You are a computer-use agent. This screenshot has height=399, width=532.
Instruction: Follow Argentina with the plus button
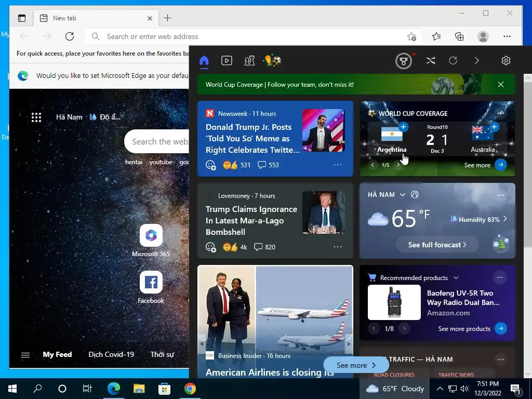coord(403,127)
